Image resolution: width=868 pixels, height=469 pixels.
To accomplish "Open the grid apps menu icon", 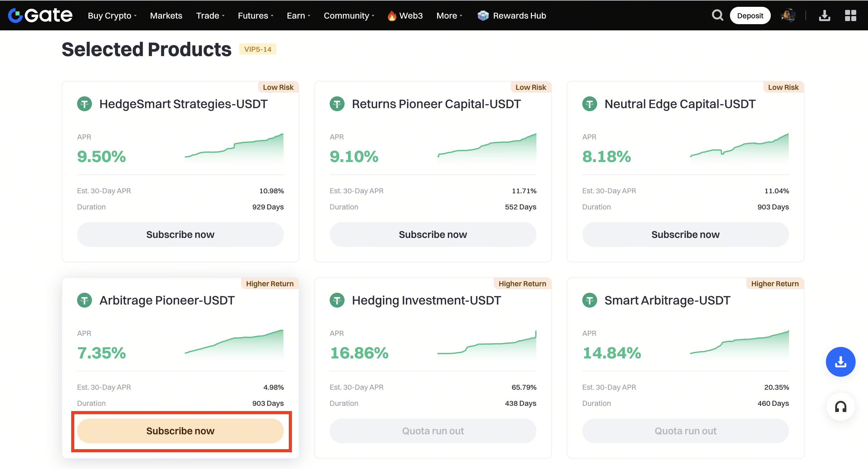I will click(x=850, y=15).
